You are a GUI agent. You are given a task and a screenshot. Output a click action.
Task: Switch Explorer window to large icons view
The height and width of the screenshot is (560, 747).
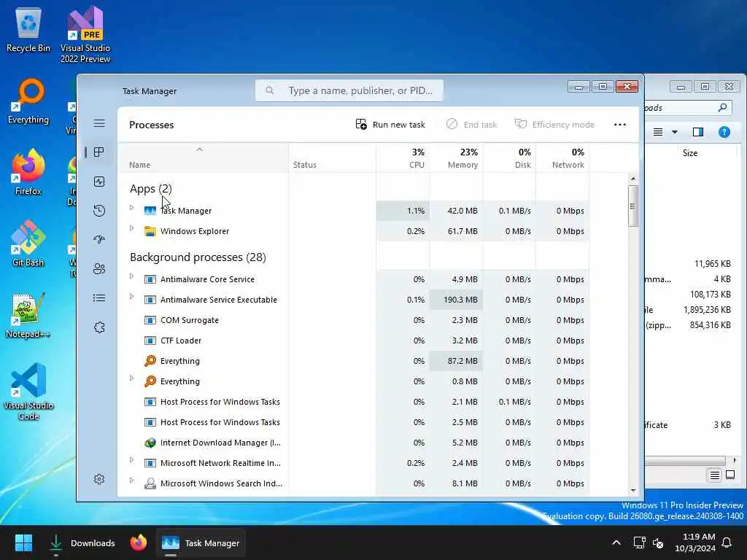(729, 475)
